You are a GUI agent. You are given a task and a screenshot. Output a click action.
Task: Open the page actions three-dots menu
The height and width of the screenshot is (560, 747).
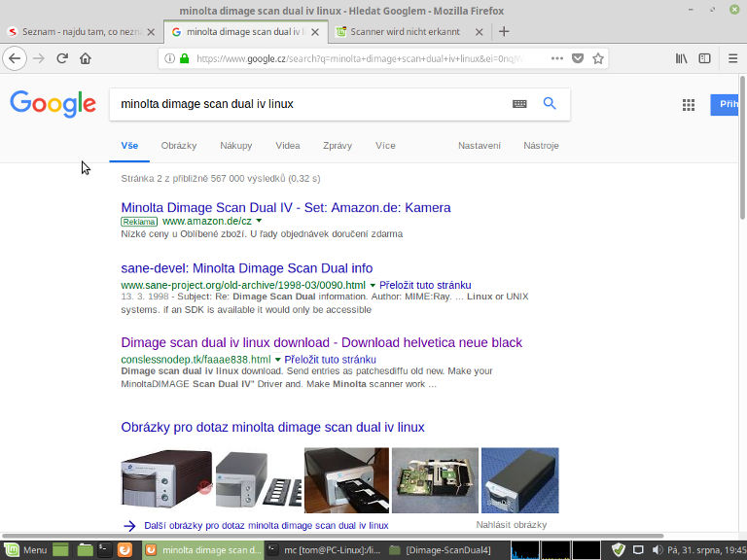click(557, 58)
